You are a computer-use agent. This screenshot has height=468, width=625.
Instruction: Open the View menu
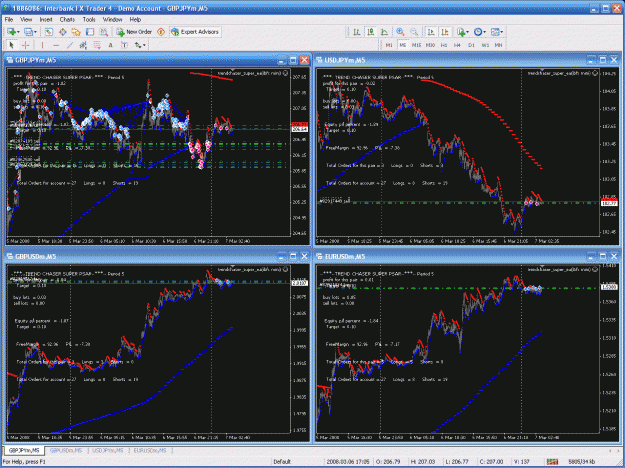click(26, 19)
